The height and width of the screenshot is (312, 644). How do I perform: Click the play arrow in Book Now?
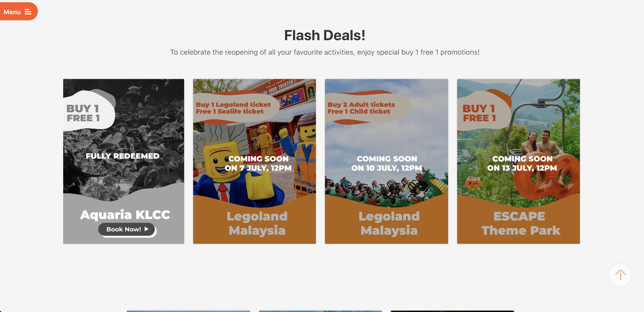146,229
